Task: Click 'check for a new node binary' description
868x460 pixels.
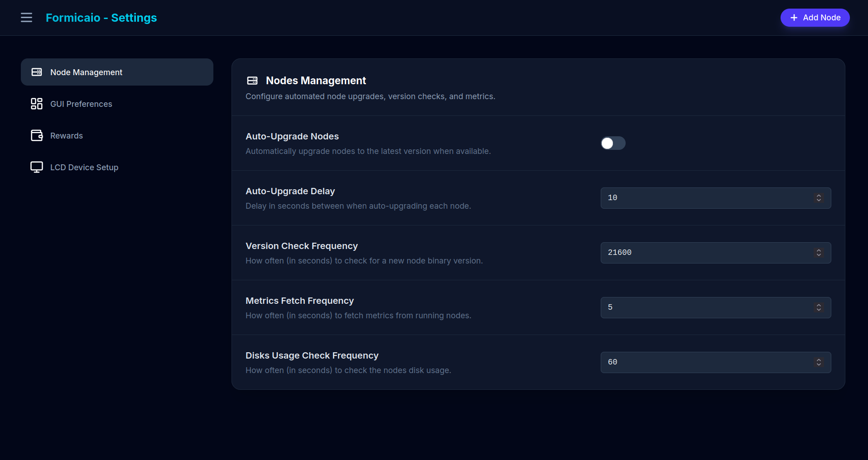Action: click(364, 261)
